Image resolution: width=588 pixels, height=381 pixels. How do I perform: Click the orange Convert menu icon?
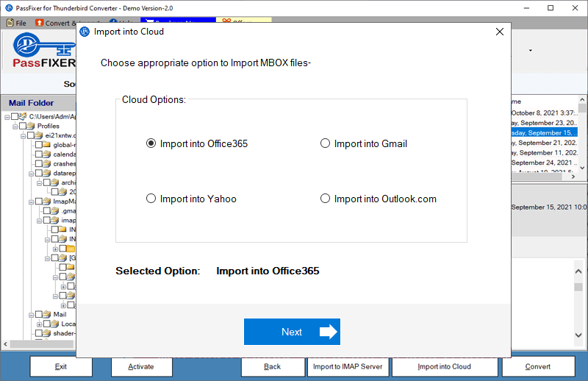coord(40,23)
